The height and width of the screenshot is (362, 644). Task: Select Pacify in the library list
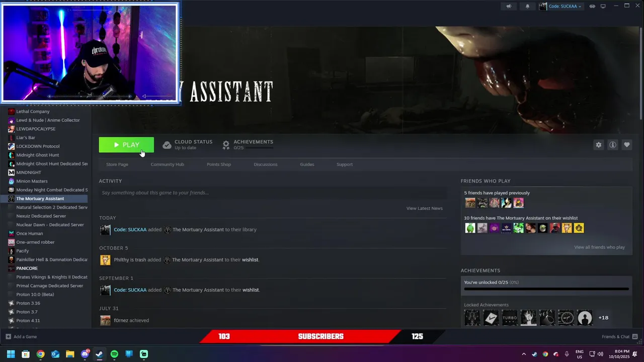pos(23,251)
